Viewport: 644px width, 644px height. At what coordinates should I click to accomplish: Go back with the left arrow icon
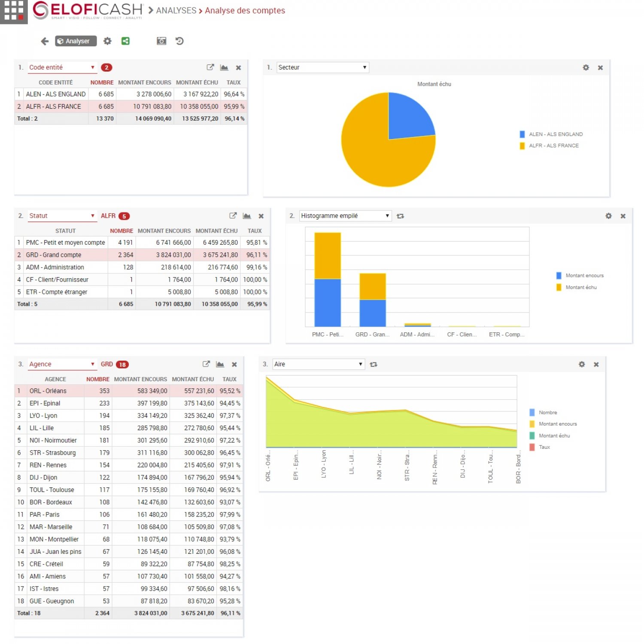(x=45, y=41)
